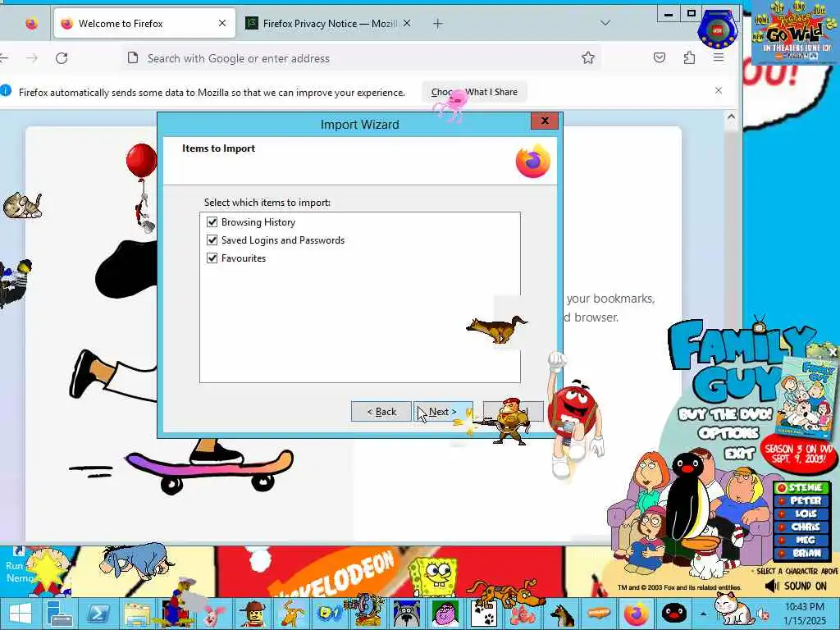Click the Family Guy DVD cover thumbnail
This screenshot has height=630, width=840.
tap(807, 398)
